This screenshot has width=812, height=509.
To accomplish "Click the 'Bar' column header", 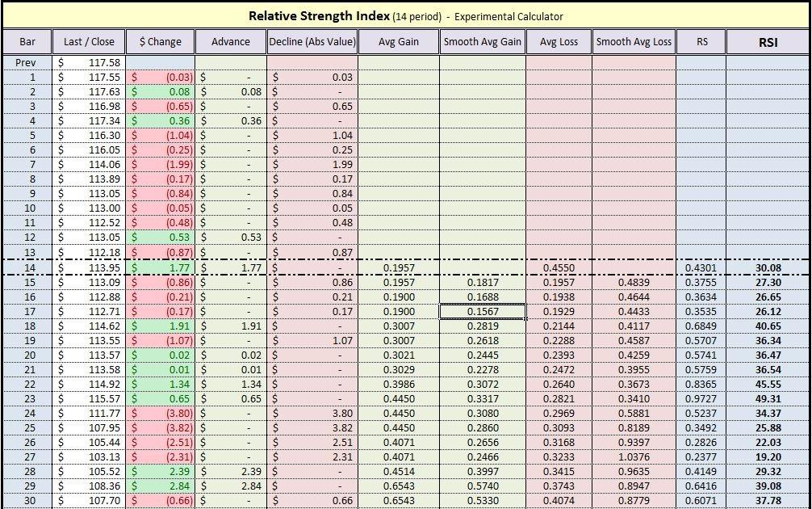I will (27, 42).
